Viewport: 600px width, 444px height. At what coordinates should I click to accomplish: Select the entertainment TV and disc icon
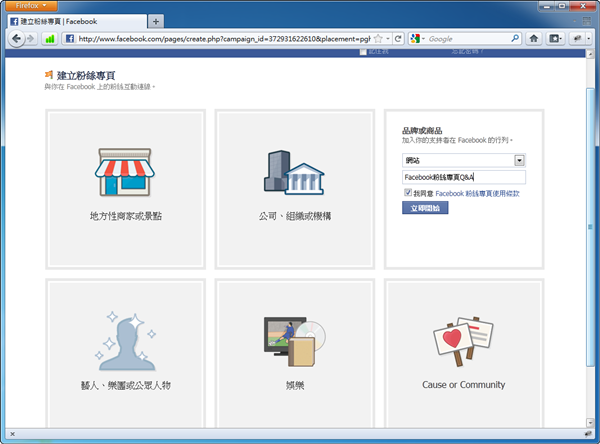[295, 341]
